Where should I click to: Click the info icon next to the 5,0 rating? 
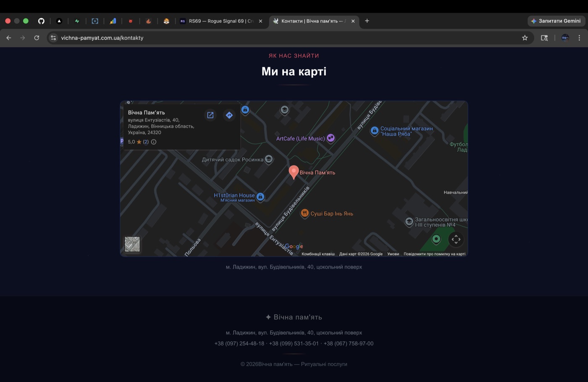154,142
